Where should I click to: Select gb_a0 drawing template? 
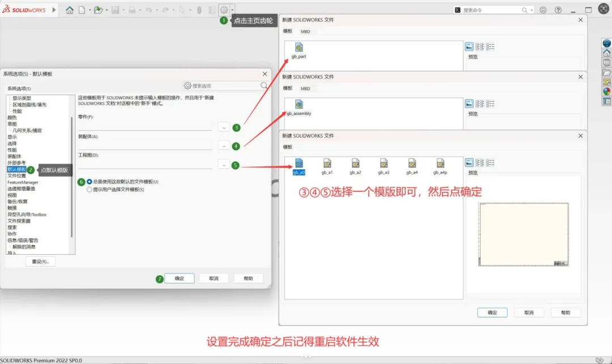coord(299,166)
